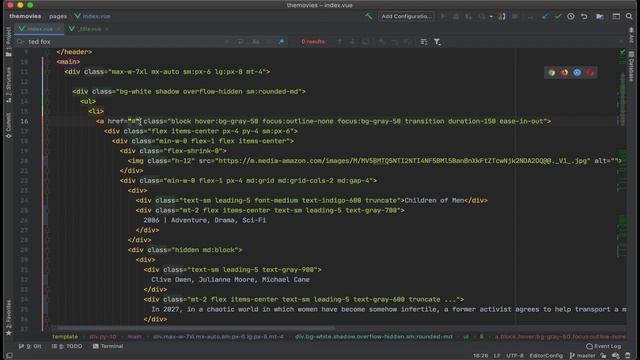Click the 'Children of Men' text in code
Screen dimensions: 640x360
(x=434, y=200)
